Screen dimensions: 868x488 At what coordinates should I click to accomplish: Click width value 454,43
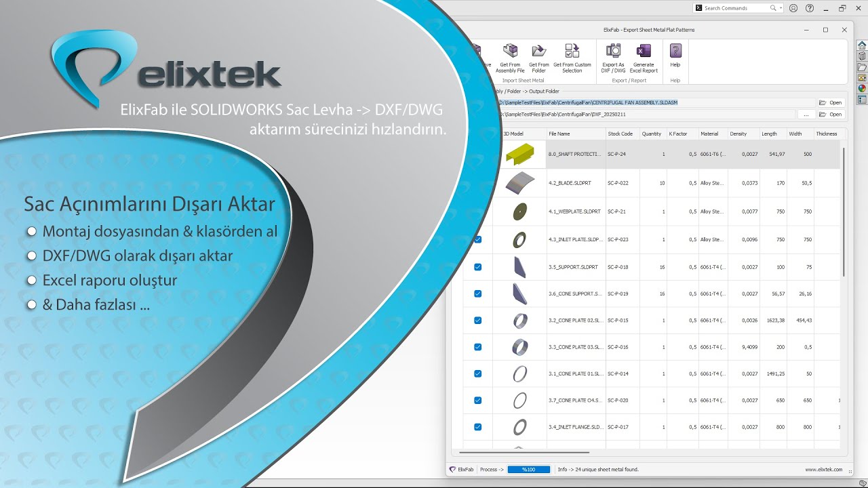[804, 320]
